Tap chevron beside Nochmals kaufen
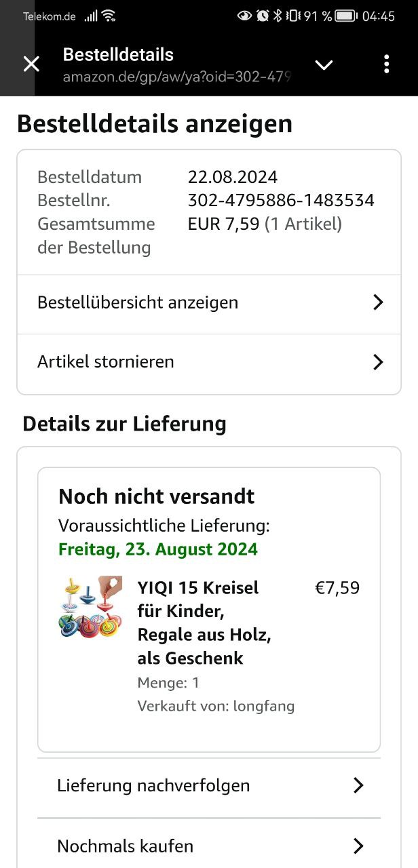The width and height of the screenshot is (418, 868). pyautogui.click(x=359, y=846)
